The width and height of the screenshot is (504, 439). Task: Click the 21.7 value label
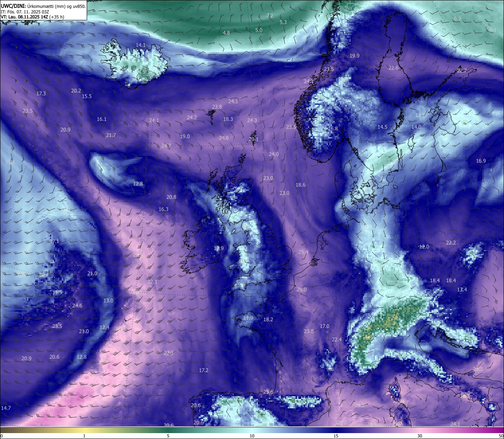[111, 135]
